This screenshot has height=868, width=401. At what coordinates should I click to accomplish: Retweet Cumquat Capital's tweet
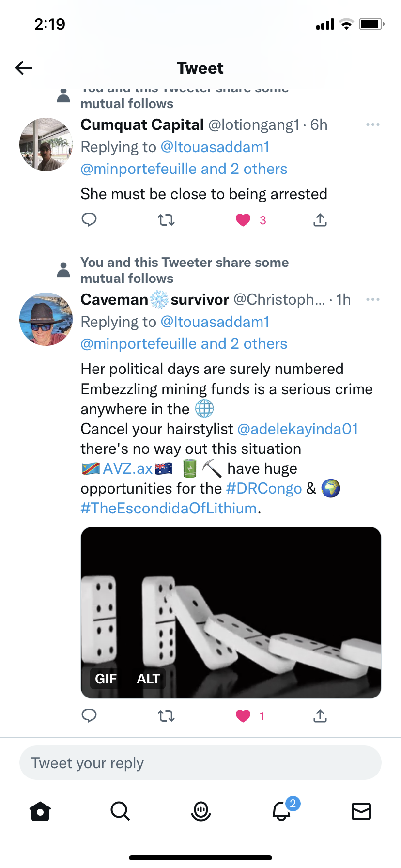click(166, 220)
